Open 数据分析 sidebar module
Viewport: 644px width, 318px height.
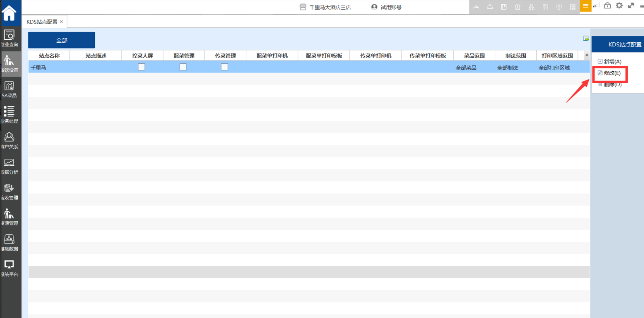[x=9, y=166]
